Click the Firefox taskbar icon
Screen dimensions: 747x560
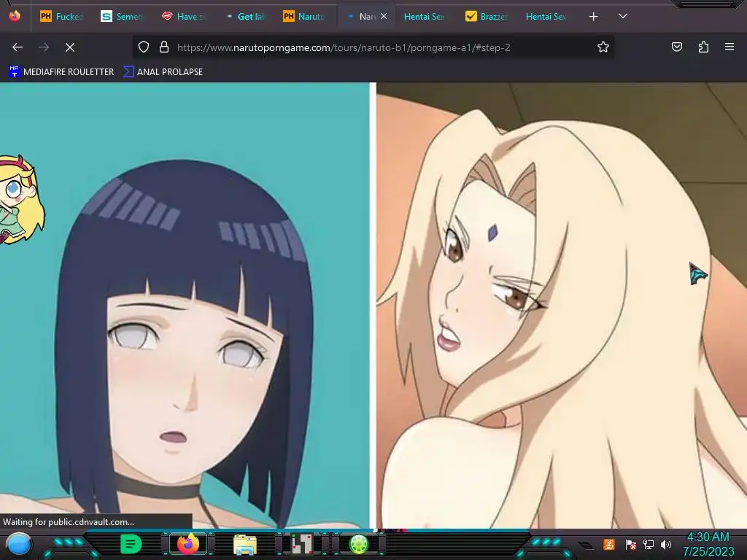pyautogui.click(x=188, y=544)
